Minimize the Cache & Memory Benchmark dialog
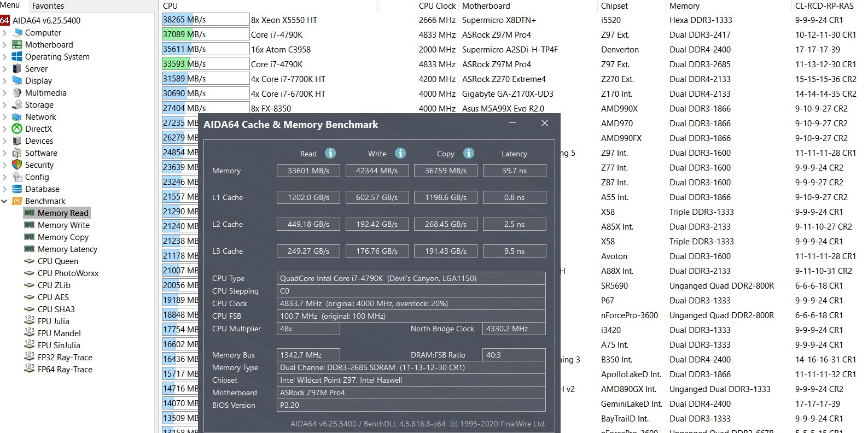The height and width of the screenshot is (433, 868). pos(512,123)
